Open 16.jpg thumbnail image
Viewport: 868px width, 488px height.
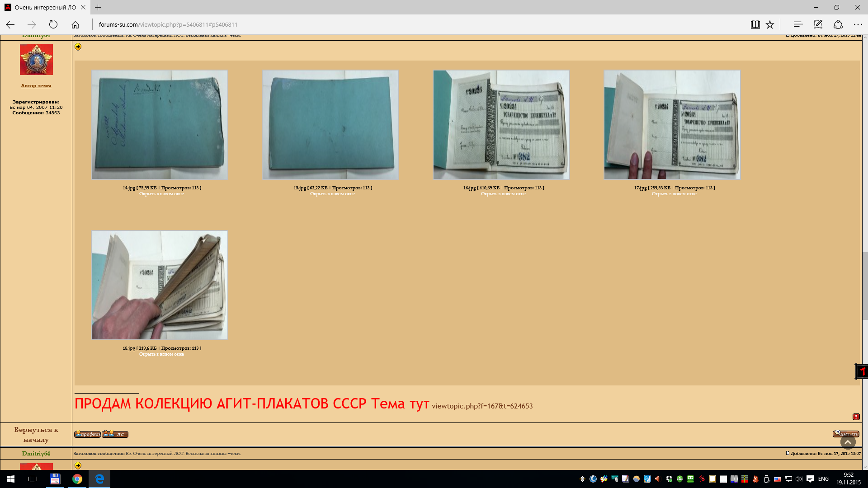pyautogui.click(x=501, y=124)
